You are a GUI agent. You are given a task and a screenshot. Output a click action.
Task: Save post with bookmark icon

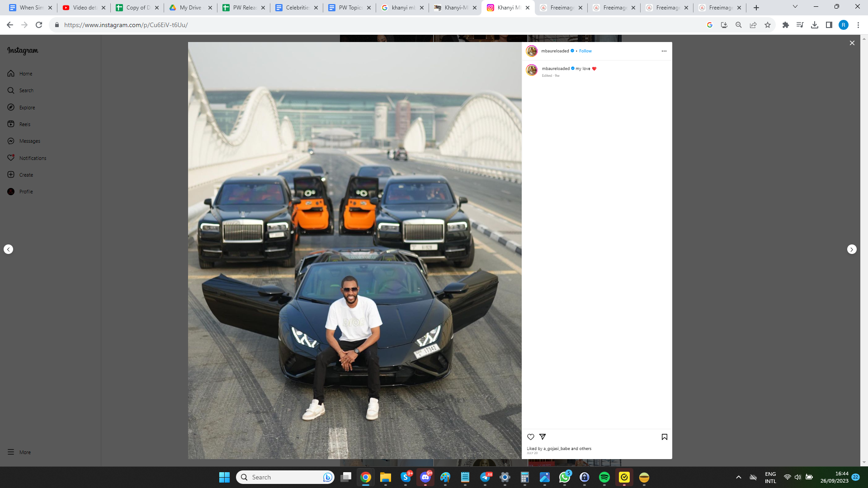pos(664,437)
